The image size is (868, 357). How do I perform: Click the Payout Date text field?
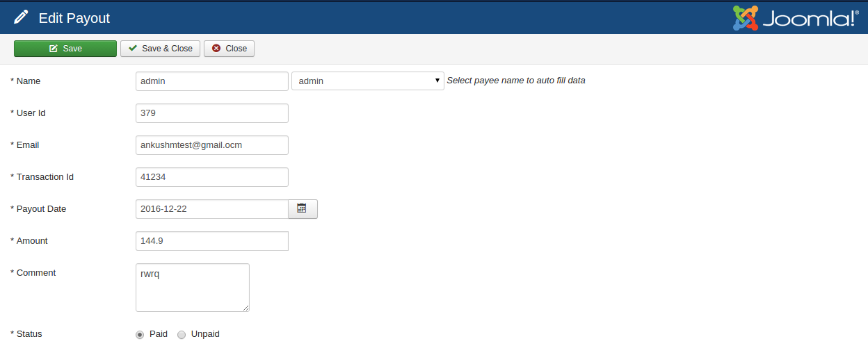(211, 209)
